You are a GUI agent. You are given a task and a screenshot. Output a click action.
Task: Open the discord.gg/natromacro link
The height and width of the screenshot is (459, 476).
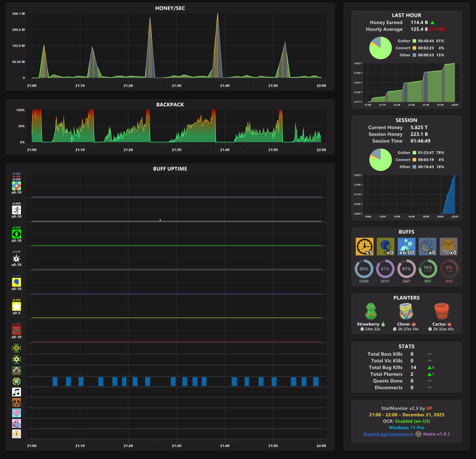pos(388,434)
